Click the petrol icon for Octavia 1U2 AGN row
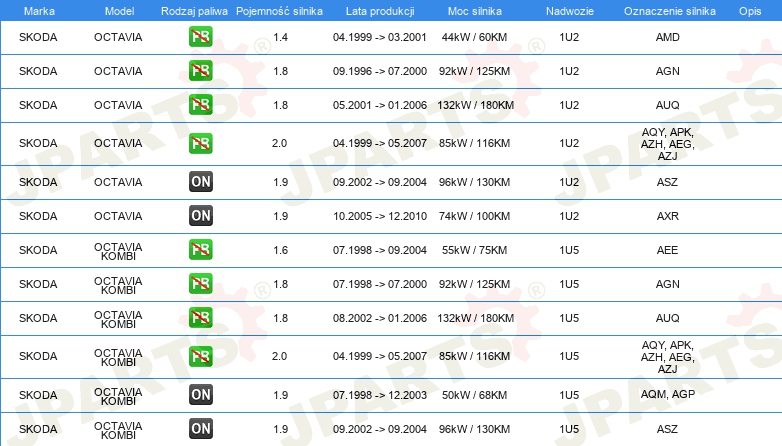Screen dimensions: 782x446 pos(200,70)
